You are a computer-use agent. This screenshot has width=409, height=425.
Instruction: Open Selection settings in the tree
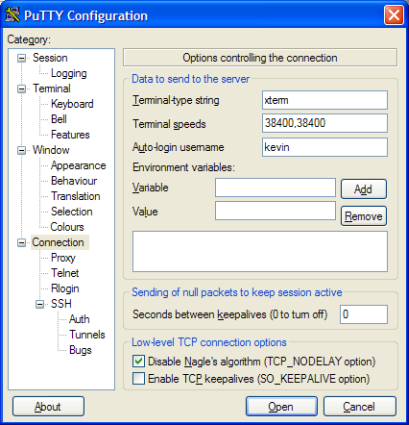[72, 211]
